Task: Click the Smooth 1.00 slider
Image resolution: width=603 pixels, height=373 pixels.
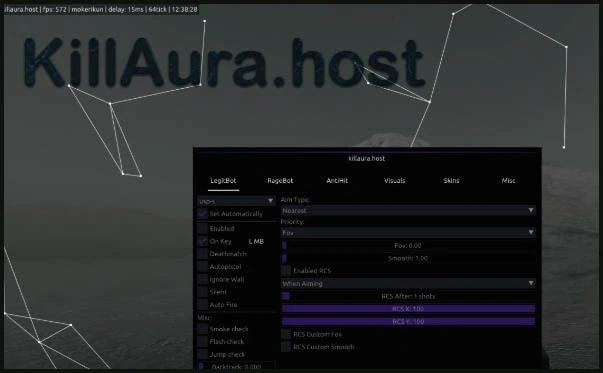Action: (x=408, y=258)
